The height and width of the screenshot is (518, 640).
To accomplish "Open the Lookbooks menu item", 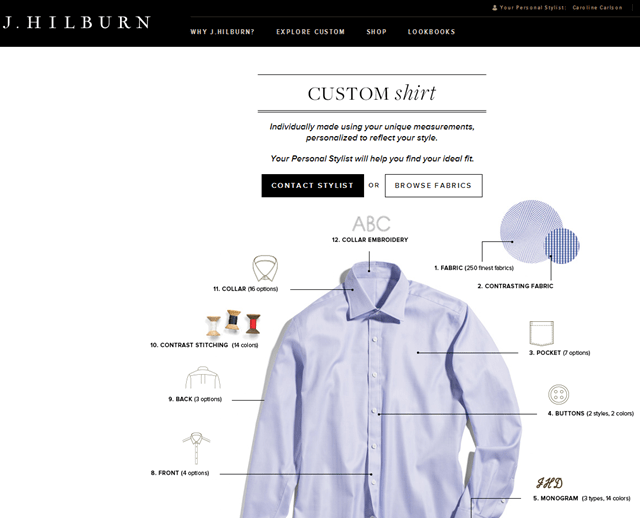I will (431, 32).
